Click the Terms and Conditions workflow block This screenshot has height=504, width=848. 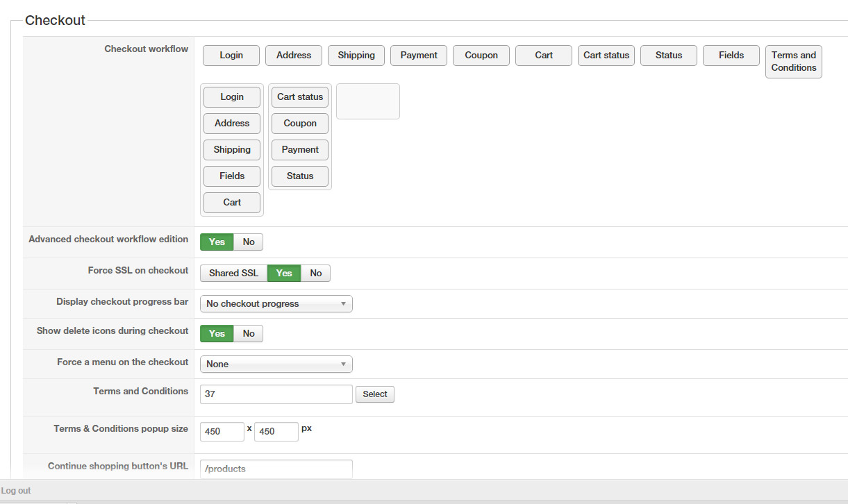tap(793, 62)
